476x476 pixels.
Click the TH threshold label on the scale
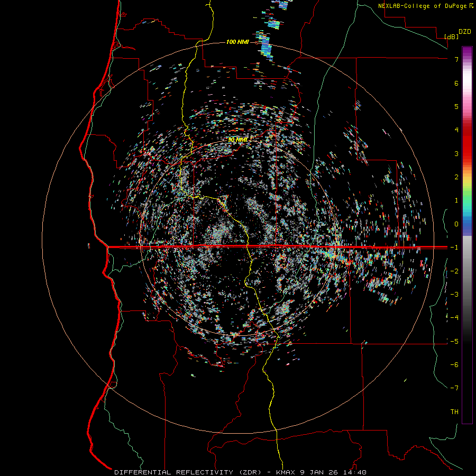click(x=454, y=412)
